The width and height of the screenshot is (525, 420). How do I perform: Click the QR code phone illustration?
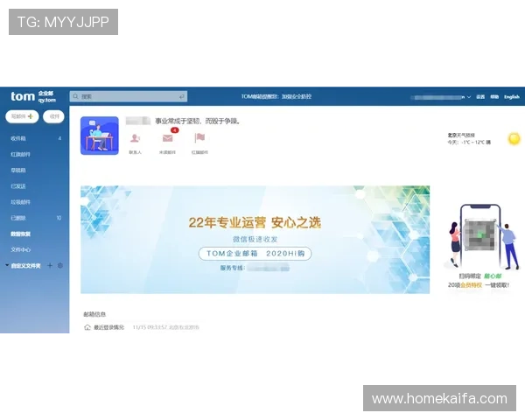coord(480,235)
